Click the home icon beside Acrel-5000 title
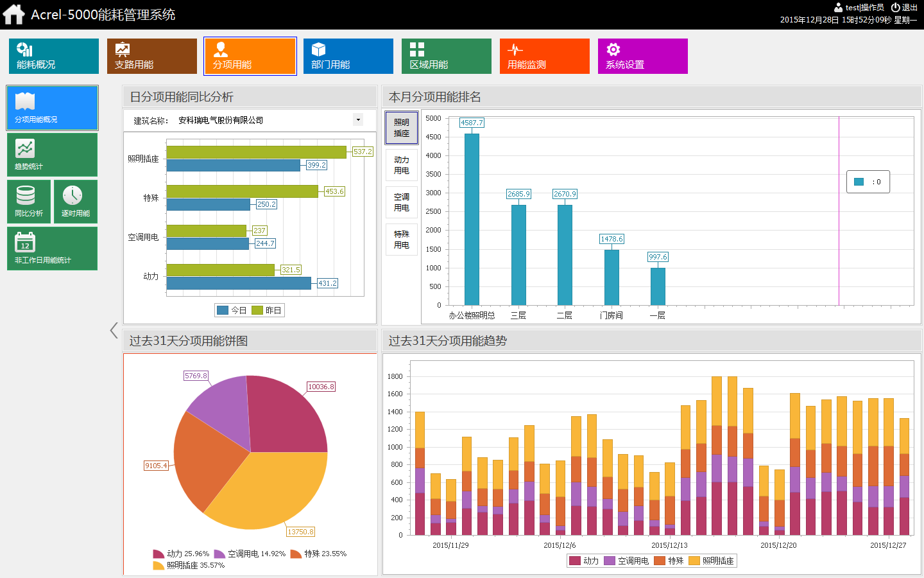Image resolution: width=924 pixels, height=578 pixels. 13,14
